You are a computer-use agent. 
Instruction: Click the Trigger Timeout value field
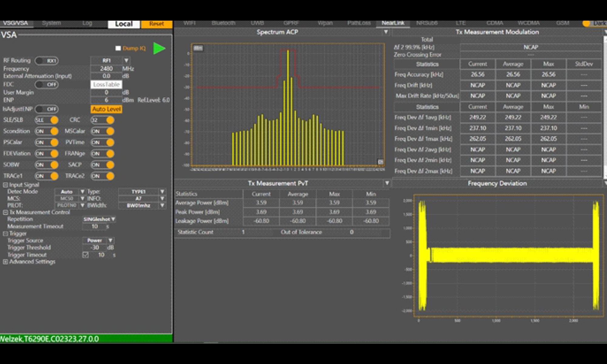pos(101,255)
